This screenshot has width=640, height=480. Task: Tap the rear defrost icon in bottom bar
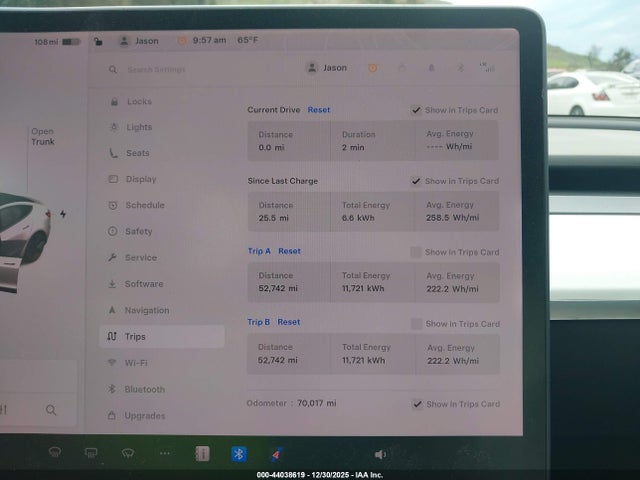(x=91, y=453)
